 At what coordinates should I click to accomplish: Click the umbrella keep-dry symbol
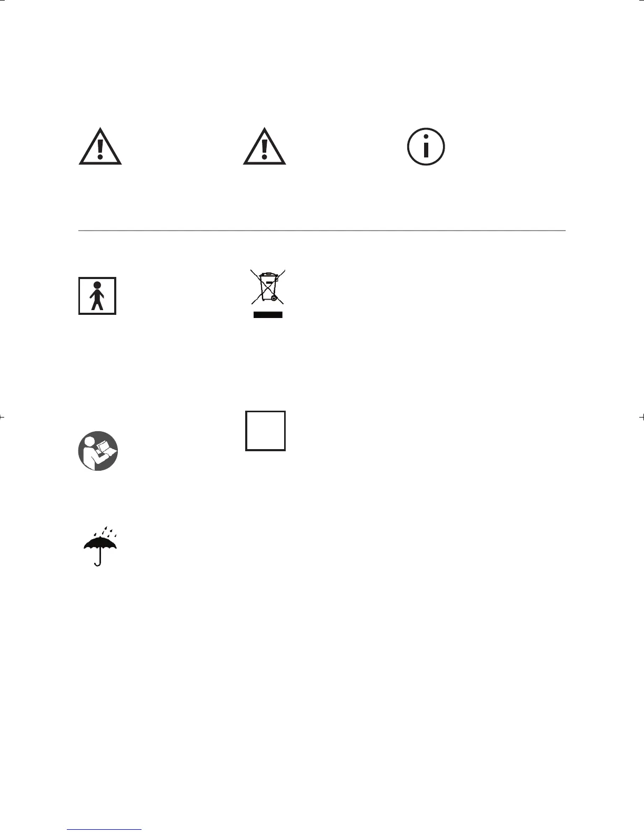click(100, 545)
